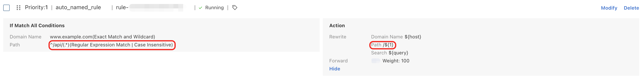Viewport: 644px width, 80px height.
Task: Click the auto_named_rule name
Action: point(78,7)
